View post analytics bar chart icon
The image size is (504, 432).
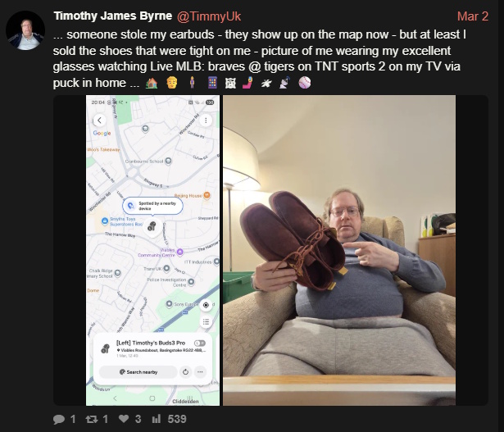click(x=157, y=419)
